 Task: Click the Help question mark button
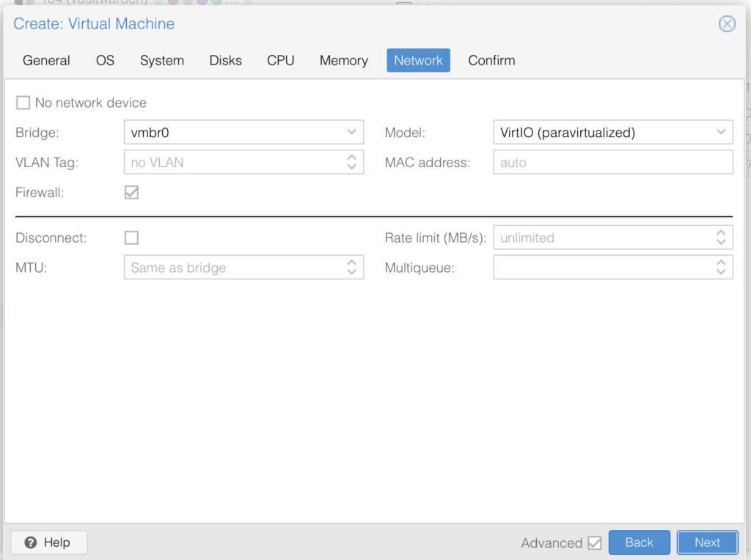48,542
